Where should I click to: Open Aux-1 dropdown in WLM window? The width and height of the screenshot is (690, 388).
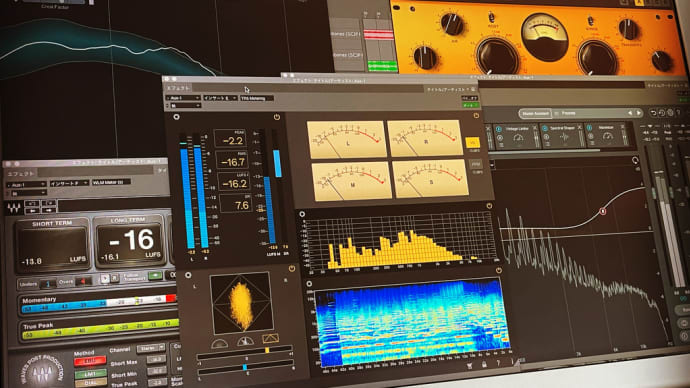26,185
